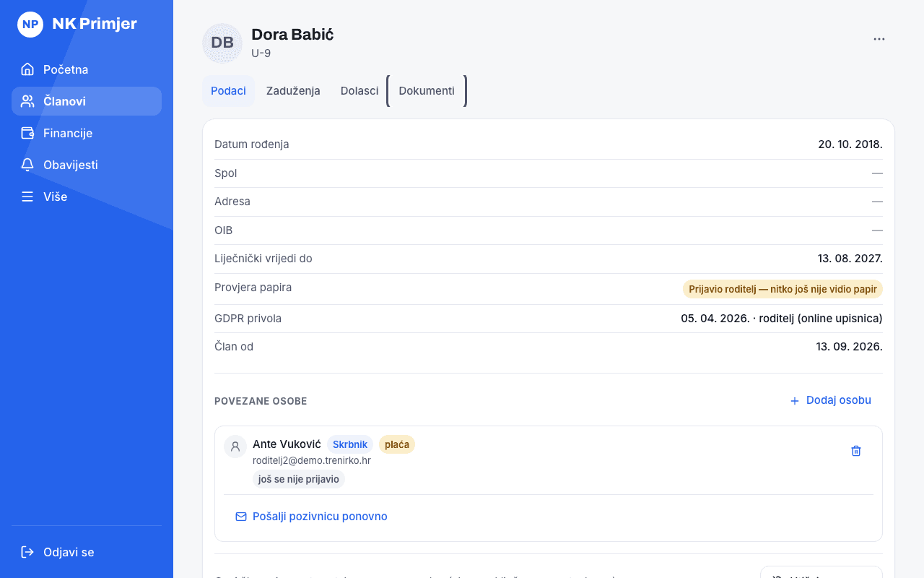Click the "OIB" label
This screenshot has height=578, width=924.
[x=224, y=230]
